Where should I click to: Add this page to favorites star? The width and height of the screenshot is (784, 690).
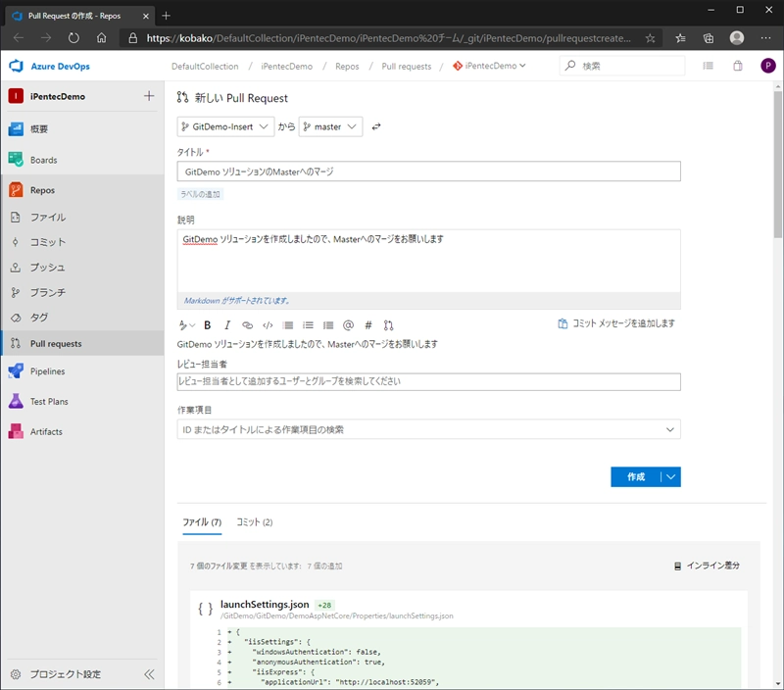(650, 38)
